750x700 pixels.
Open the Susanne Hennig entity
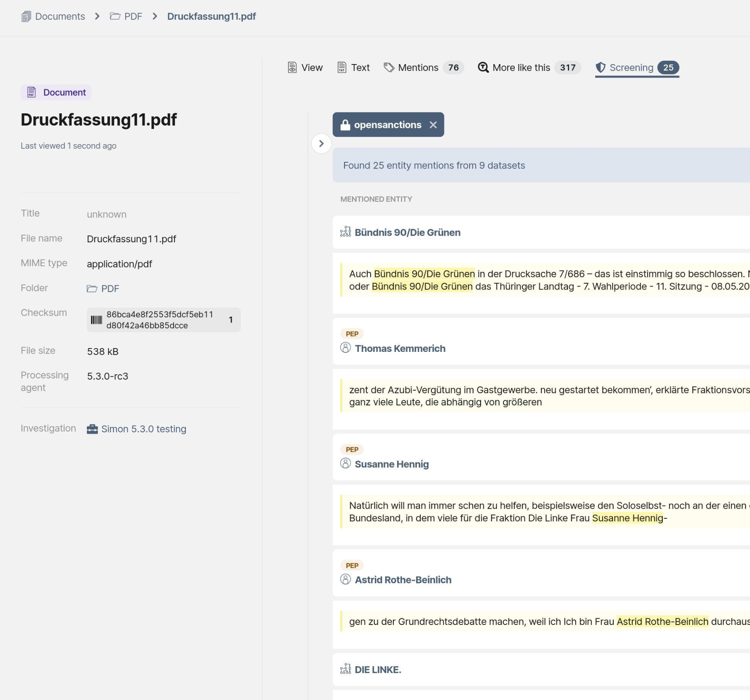click(x=392, y=464)
